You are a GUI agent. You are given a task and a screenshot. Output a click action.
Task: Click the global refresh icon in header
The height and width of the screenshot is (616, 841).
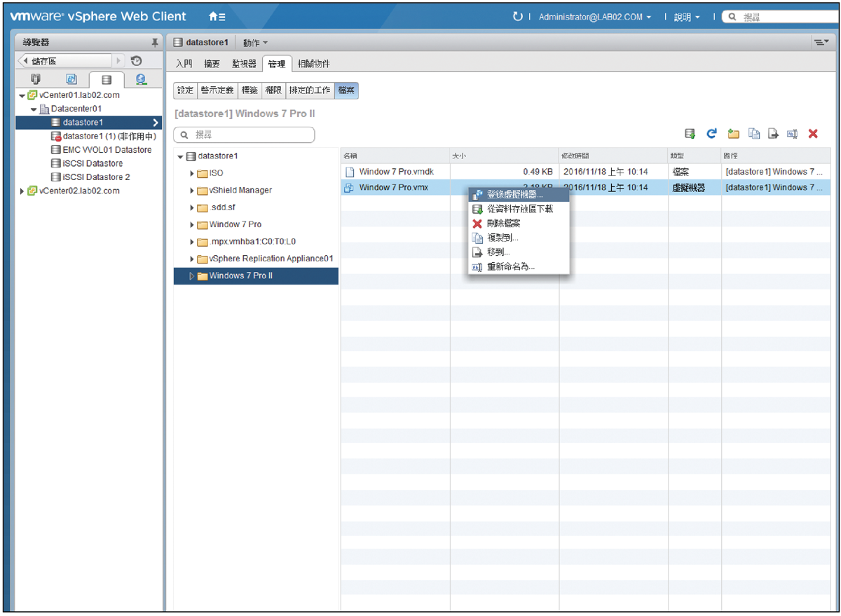[x=518, y=16]
